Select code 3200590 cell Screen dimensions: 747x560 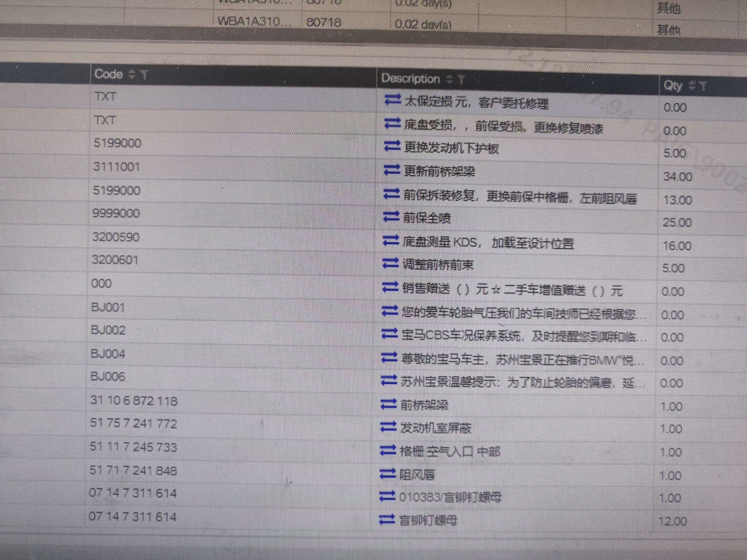pyautogui.click(x=116, y=237)
